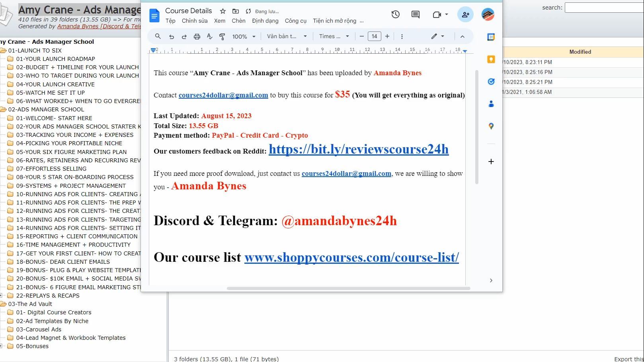The height and width of the screenshot is (362, 644).
Task: Open the Google Docs home icon
Action: click(x=154, y=16)
